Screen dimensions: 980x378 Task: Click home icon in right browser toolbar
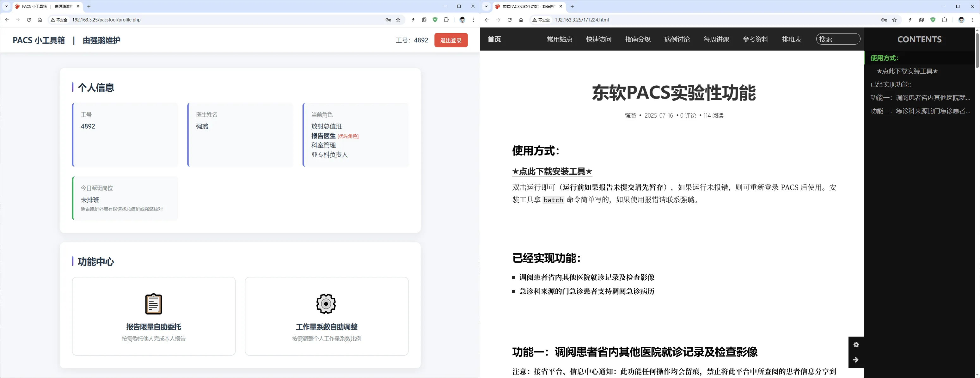click(x=521, y=20)
